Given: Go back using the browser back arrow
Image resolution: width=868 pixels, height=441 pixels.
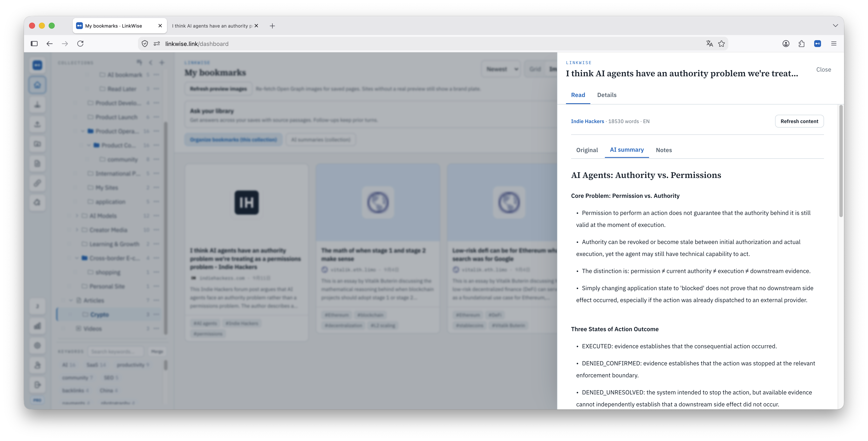Looking at the screenshot, I should click(50, 44).
